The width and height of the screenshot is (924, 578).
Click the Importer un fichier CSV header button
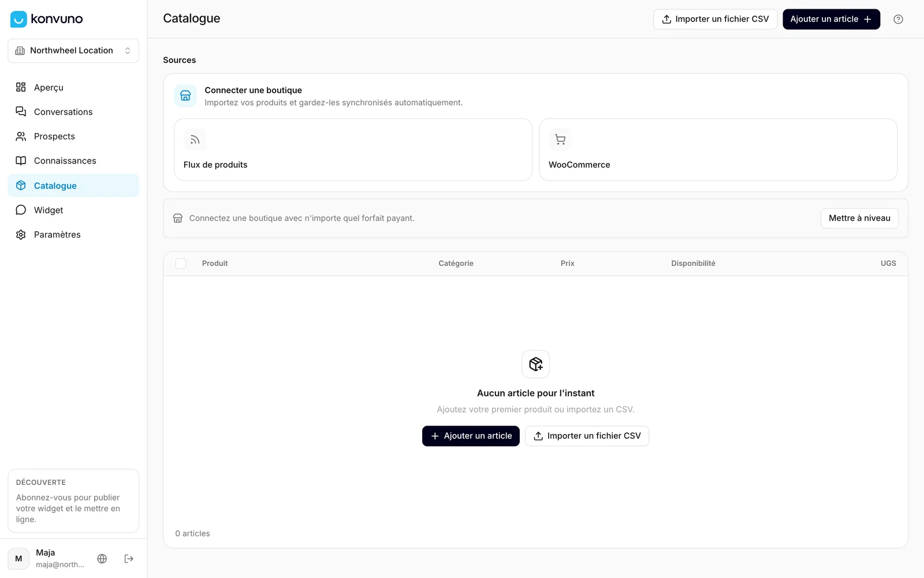click(715, 19)
